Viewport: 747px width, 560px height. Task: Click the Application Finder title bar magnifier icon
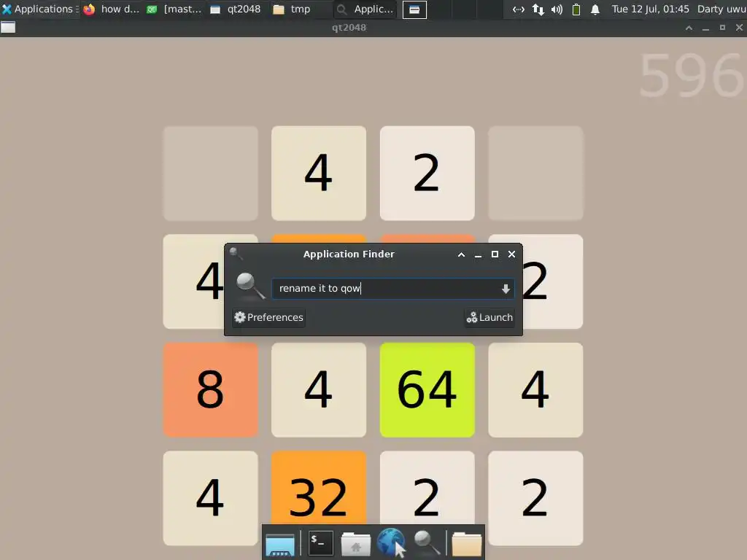pyautogui.click(x=236, y=253)
